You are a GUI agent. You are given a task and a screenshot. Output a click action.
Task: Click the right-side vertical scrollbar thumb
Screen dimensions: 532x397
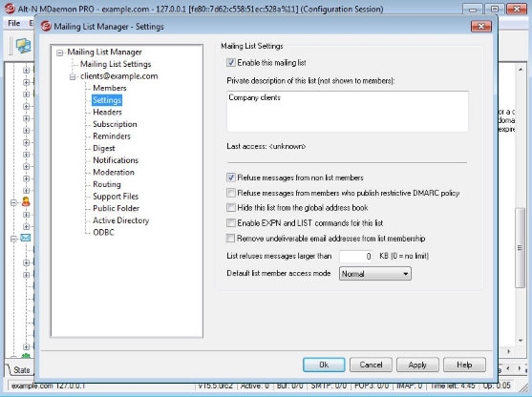520,248
